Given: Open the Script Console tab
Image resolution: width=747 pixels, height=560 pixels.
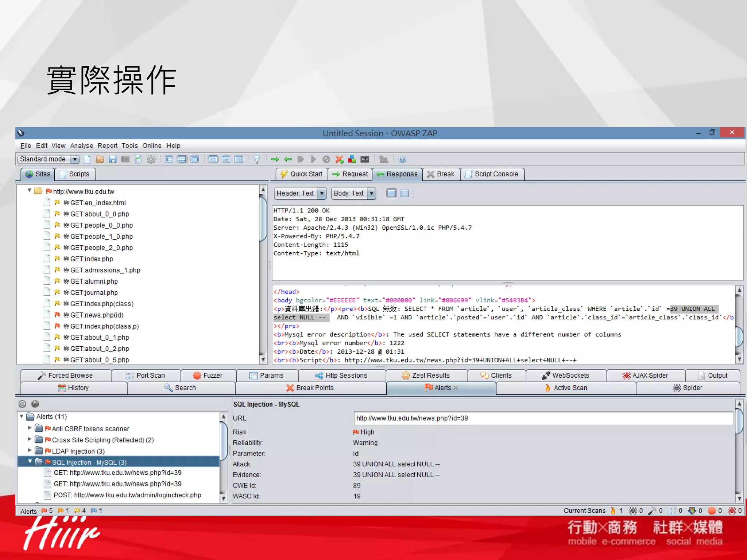Looking at the screenshot, I should point(492,174).
